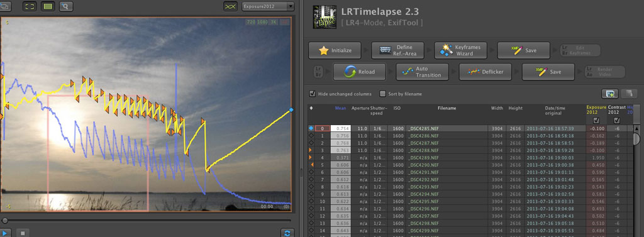The width and height of the screenshot is (644, 237).
Task: Click the magnifier zoom icon above preview
Action: [x=66, y=6]
